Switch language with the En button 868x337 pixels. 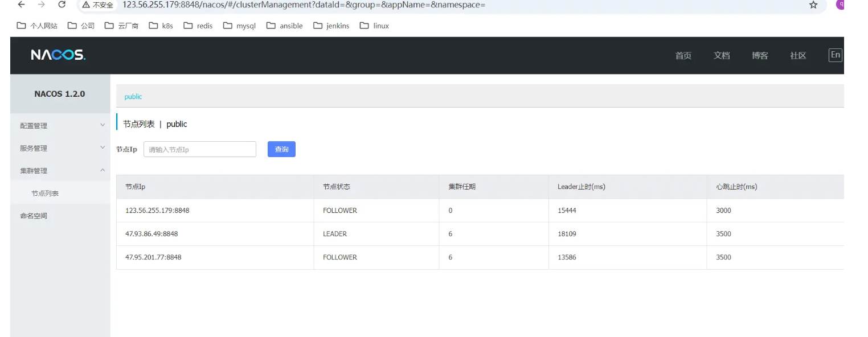(836, 55)
